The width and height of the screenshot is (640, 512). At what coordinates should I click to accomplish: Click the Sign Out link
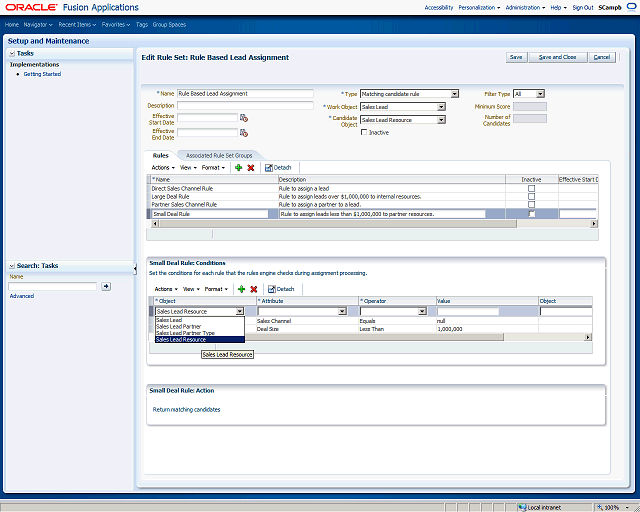tap(583, 7)
